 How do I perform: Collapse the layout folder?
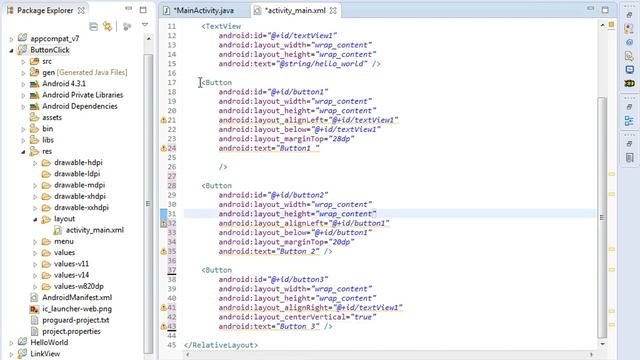coord(35,220)
